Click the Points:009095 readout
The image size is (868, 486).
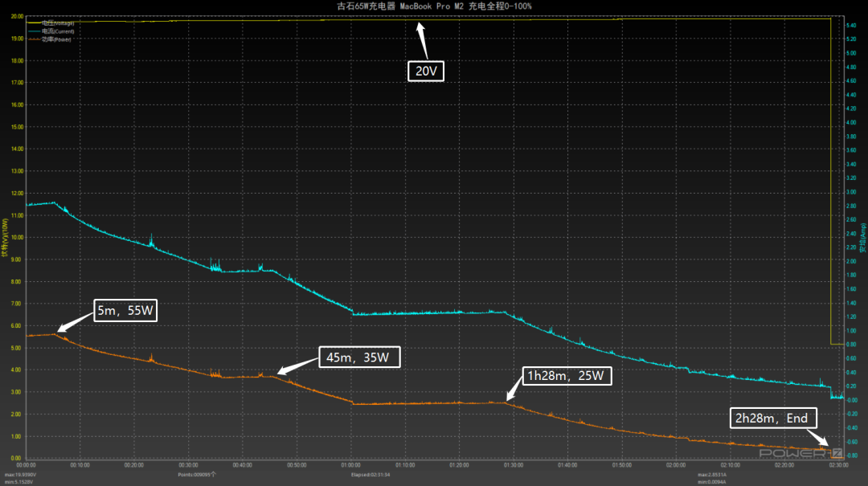click(197, 475)
